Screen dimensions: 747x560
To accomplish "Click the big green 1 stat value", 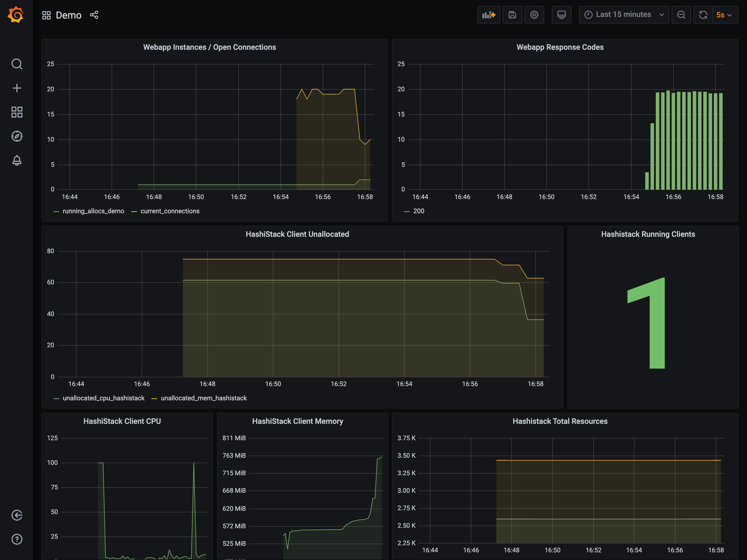I will (x=646, y=323).
